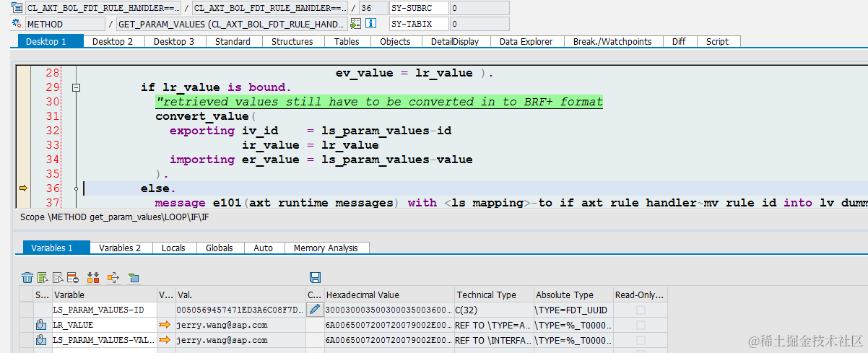
Task: Click the gear icon before the METHOD field
Action: (x=17, y=23)
